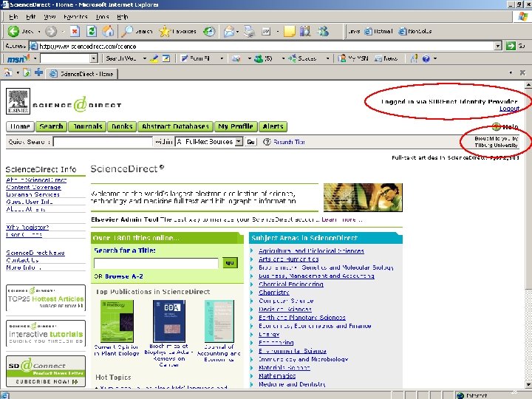
Task: Open the Help menu in menu bar
Action: point(122,16)
